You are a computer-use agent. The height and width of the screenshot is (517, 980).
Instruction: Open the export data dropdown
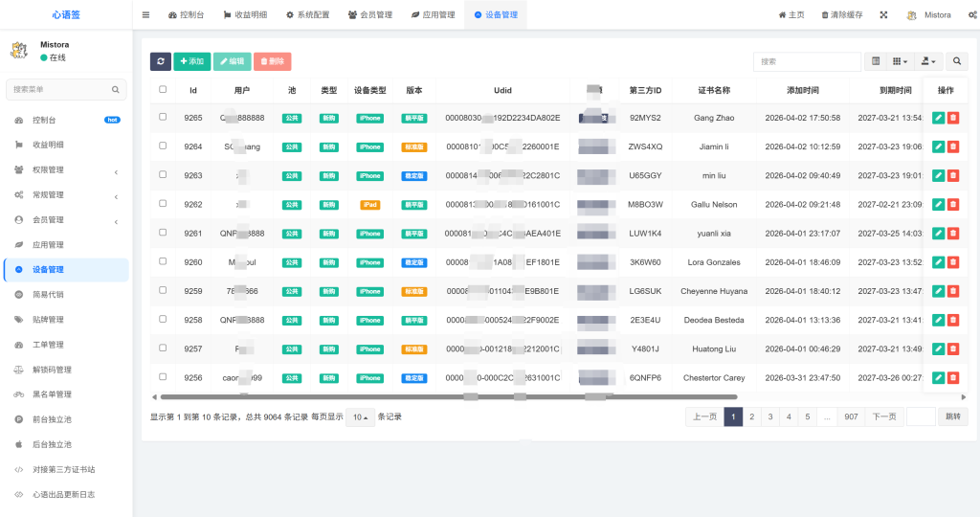click(928, 61)
